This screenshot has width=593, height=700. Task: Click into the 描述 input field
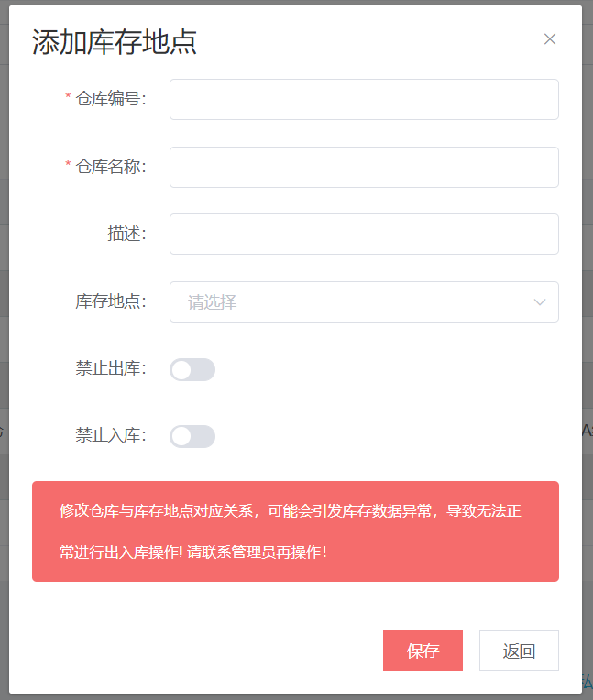coord(364,234)
